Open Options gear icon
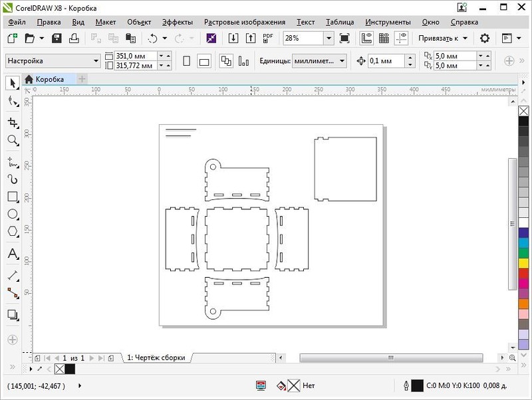Viewport: 532px width, 400px height. 485,38
